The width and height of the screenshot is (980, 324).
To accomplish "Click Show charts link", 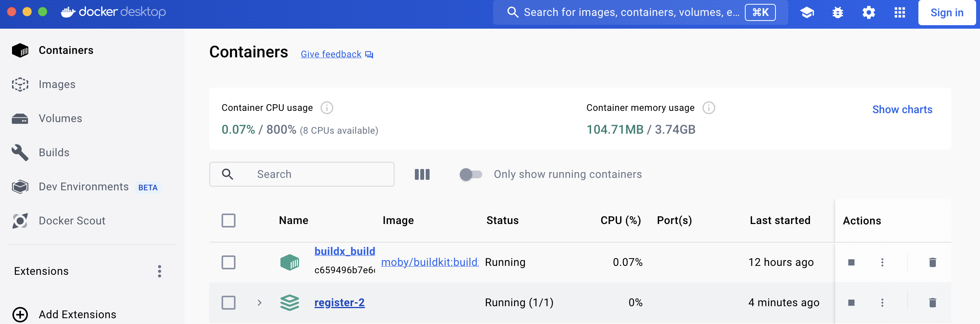I will (x=902, y=110).
